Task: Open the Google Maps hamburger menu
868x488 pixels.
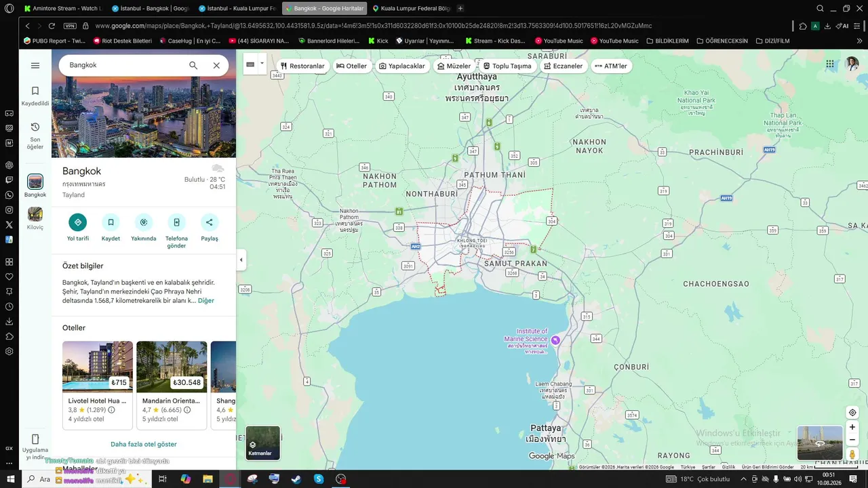Action: tap(35, 65)
